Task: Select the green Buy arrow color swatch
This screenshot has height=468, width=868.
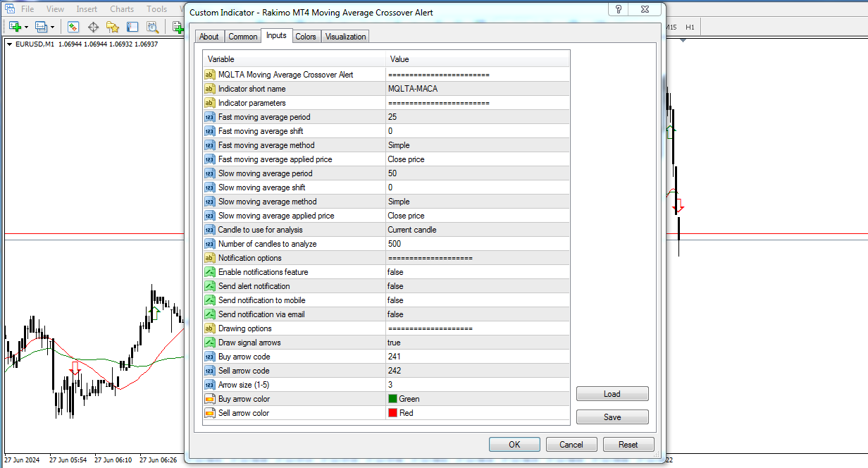Action: coord(392,399)
